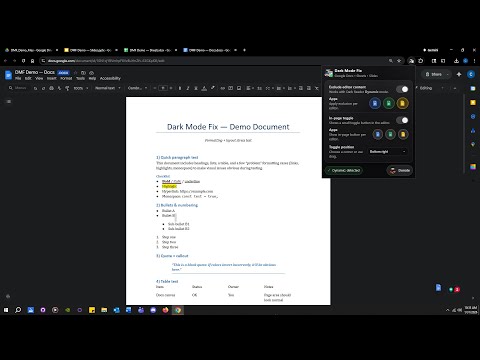The height and width of the screenshot is (360, 480).
Task: Insert an image from toolbar
Action: point(239,88)
